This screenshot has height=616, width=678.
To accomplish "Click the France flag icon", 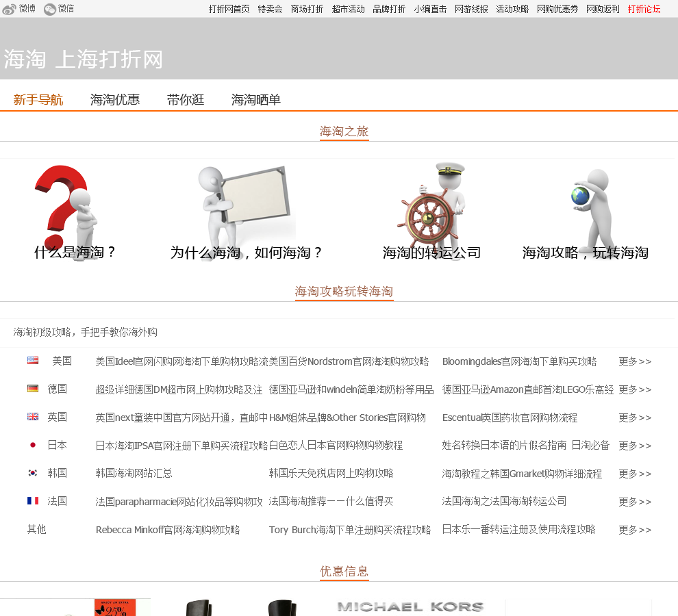I will coord(33,500).
